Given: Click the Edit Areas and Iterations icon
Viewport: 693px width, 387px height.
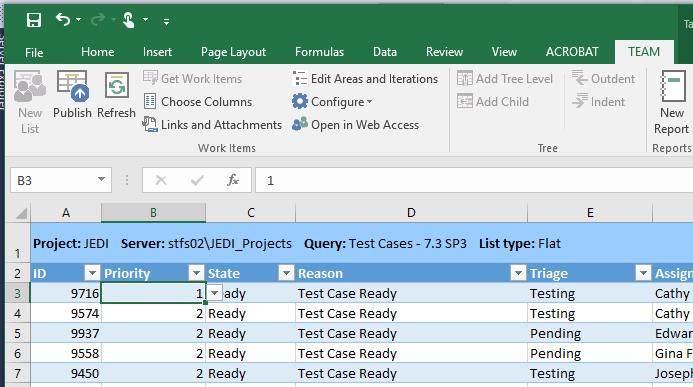Looking at the screenshot, I should pyautogui.click(x=300, y=78).
